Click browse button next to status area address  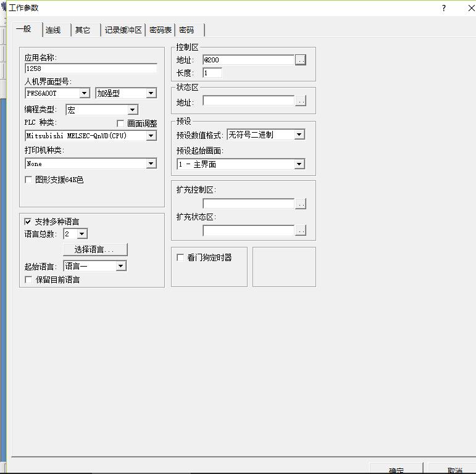coord(301,101)
